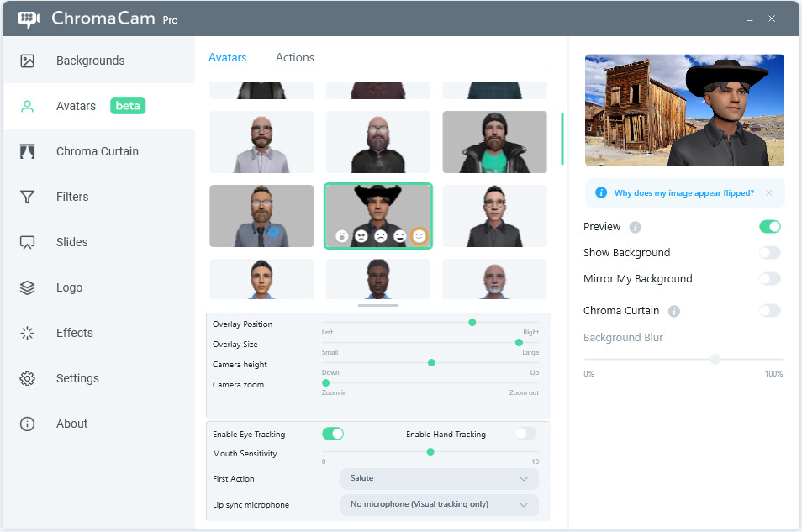Select the bearded avatar with green shirt thumbnail
The height and width of the screenshot is (532, 802).
[x=494, y=142]
